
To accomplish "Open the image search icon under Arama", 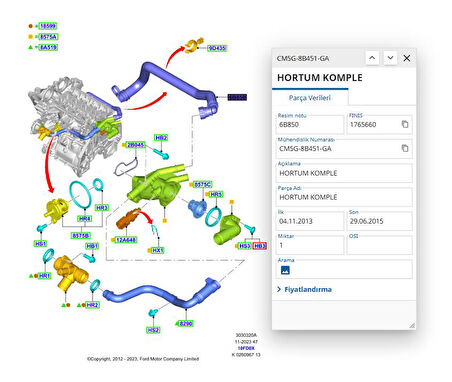I will click(x=285, y=270).
